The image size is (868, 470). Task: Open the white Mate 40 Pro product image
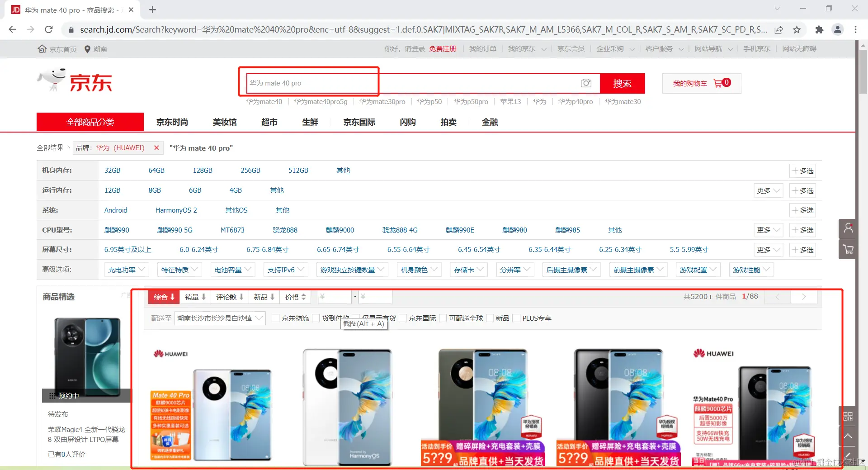(x=347, y=407)
